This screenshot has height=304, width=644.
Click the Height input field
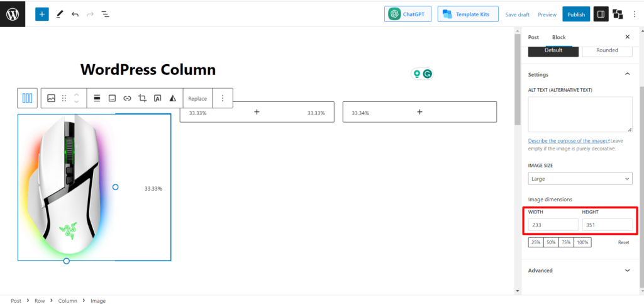(607, 225)
